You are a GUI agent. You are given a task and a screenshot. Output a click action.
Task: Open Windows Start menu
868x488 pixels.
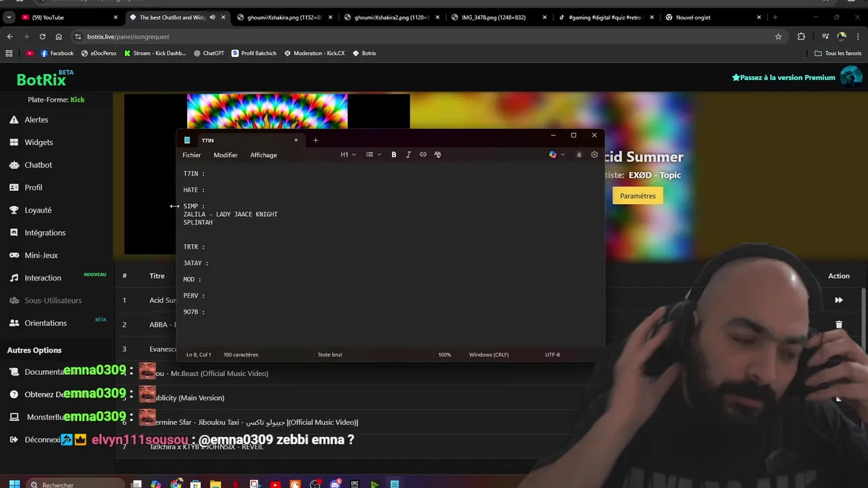click(14, 484)
